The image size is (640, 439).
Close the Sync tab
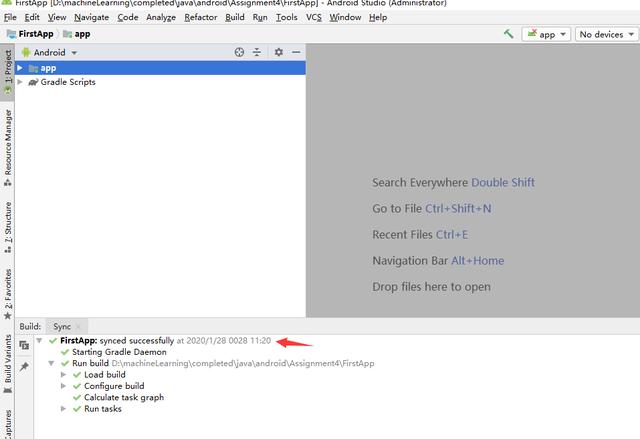pyautogui.click(x=78, y=327)
